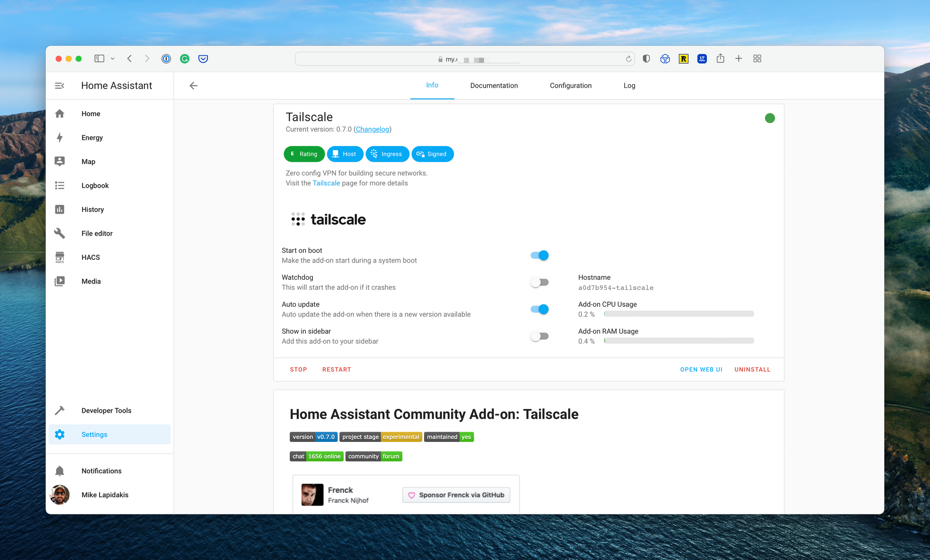Open the 1Password extension icon

tap(166, 59)
